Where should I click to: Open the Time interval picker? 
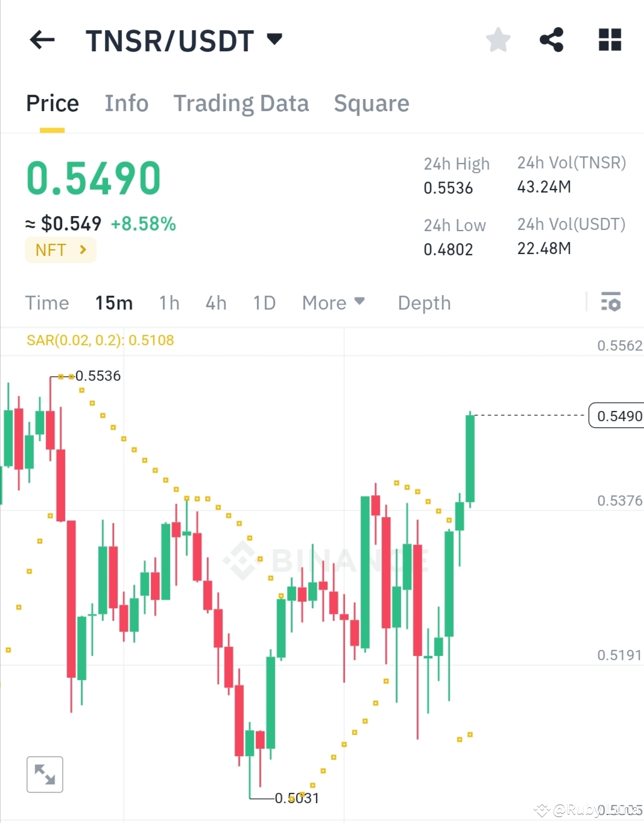47,302
